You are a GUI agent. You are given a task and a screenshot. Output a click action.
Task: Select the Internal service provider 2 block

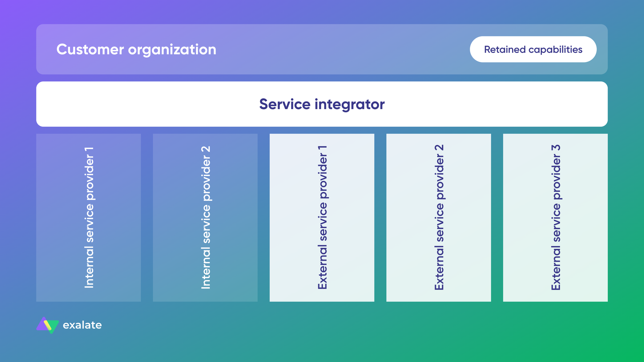point(205,218)
